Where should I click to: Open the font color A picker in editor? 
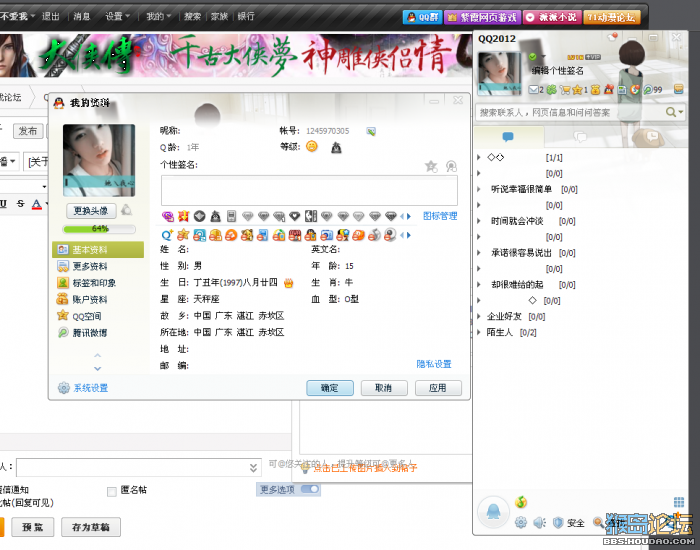(x=38, y=204)
